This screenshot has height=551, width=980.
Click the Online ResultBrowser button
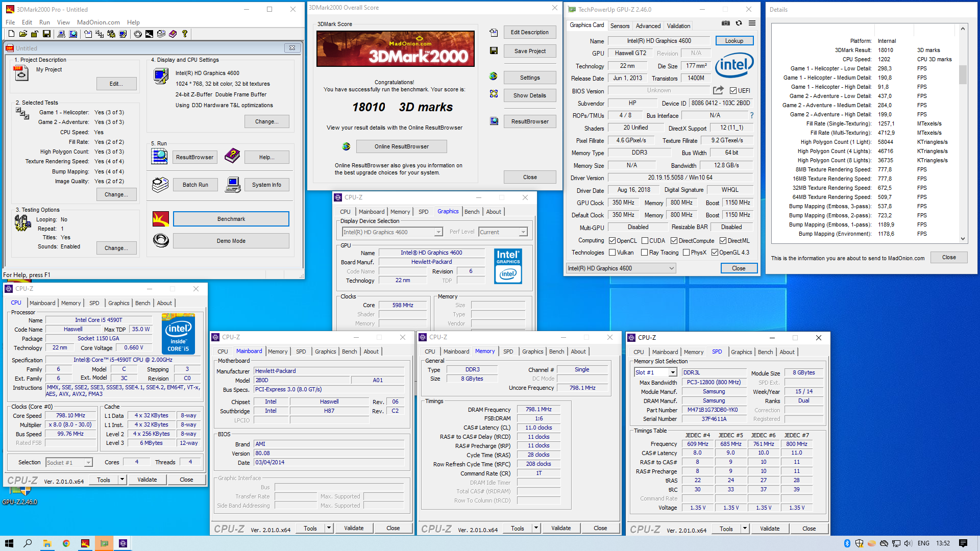402,146
